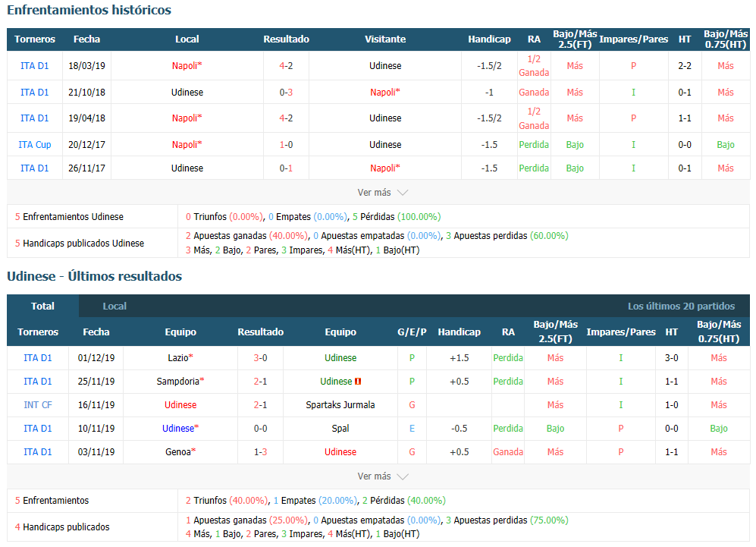Open ITA D1 link for 21/10/18 match
Screen dimensions: 756x547
(x=35, y=92)
